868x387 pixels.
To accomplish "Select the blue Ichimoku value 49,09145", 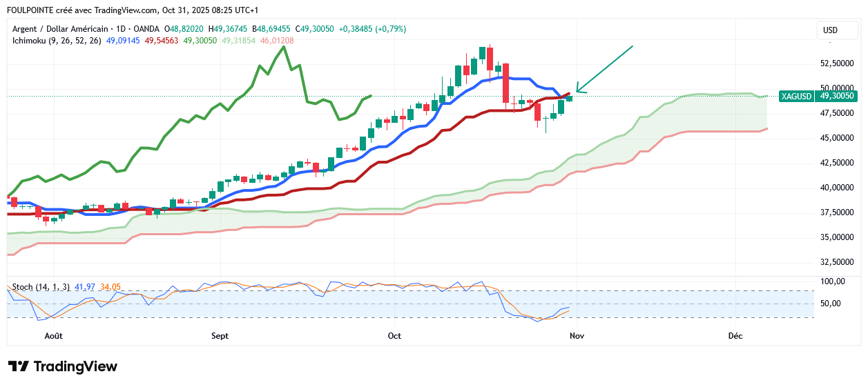I will point(124,41).
